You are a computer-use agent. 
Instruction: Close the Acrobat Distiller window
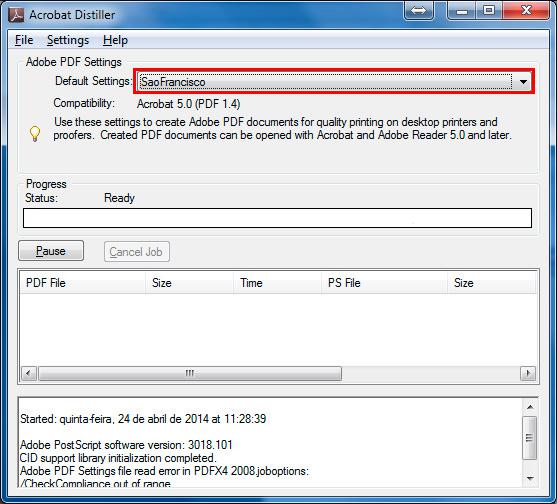pos(526,11)
